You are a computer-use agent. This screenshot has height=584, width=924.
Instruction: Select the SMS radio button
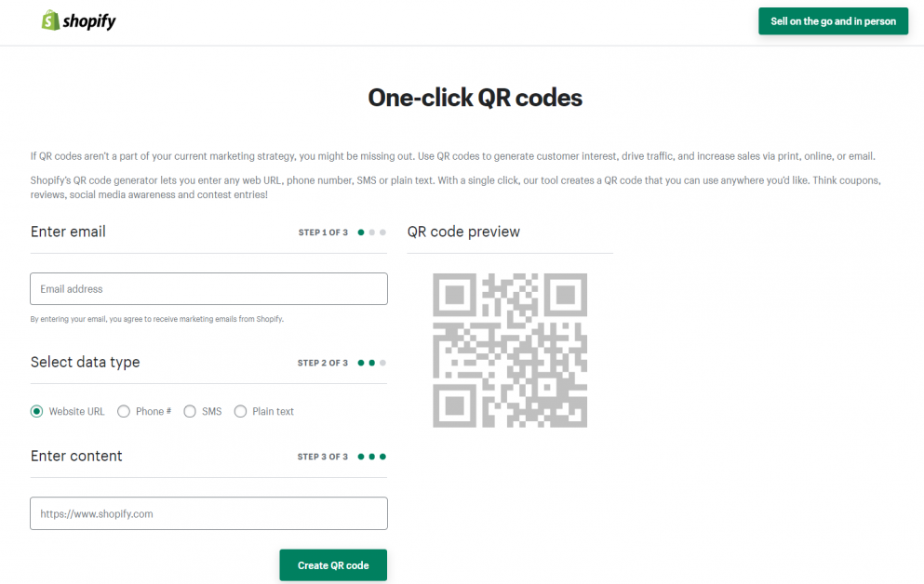click(190, 411)
